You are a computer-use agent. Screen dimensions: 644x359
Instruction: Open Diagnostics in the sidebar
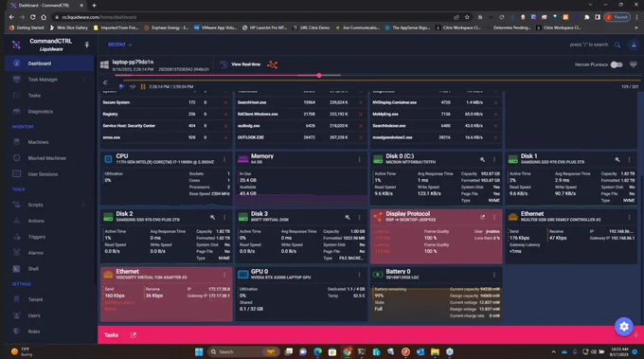pos(40,112)
